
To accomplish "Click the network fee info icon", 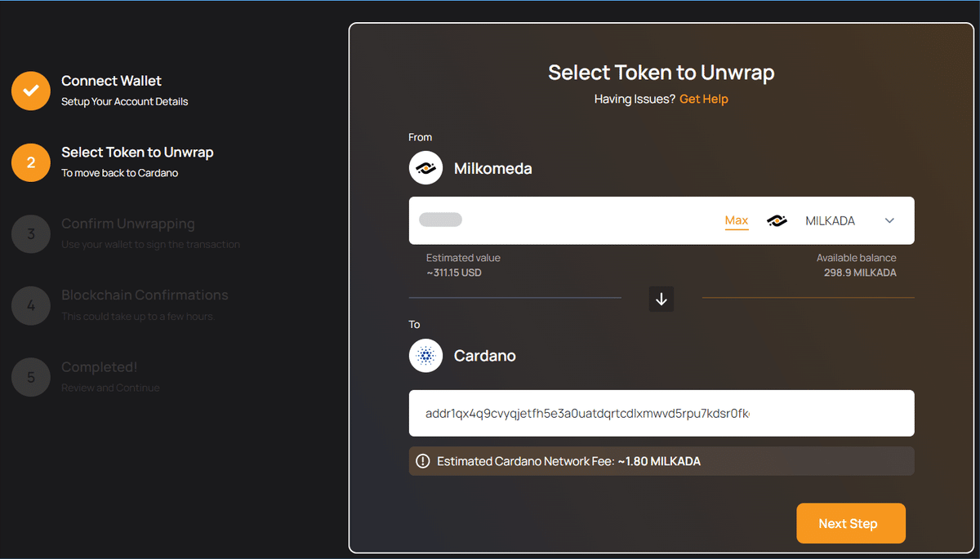I will click(423, 461).
